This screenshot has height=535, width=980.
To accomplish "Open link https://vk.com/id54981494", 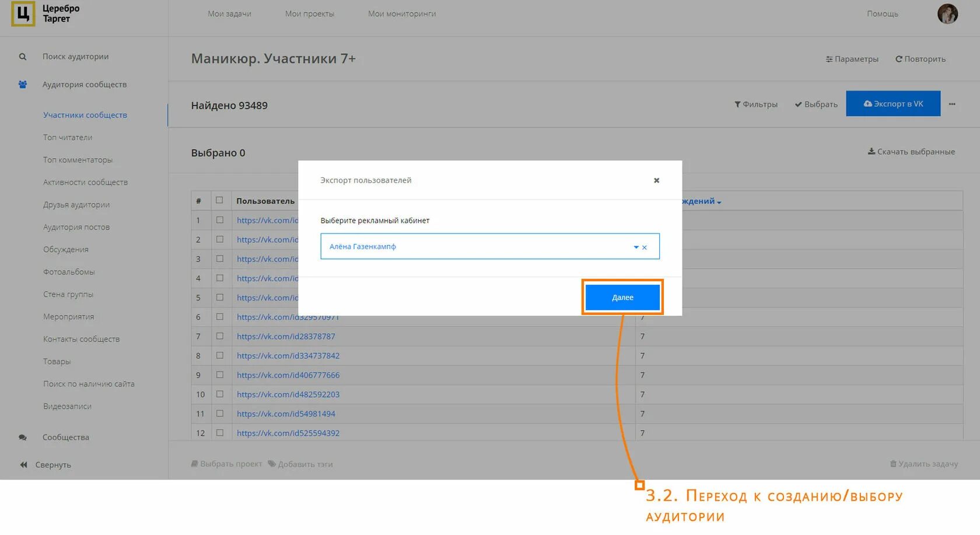I will pos(286,414).
